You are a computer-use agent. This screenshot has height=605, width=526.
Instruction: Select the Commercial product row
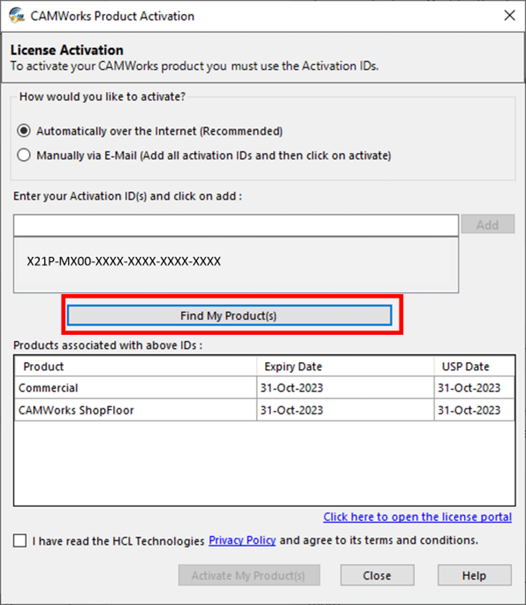[x=264, y=388]
